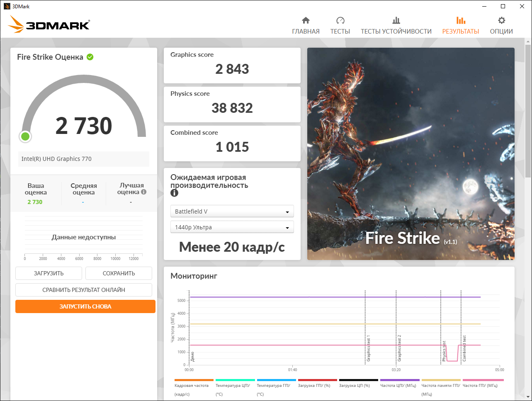Go to ТЕСТЫ УСТОЙЧИВОСТИ tab

396,32
